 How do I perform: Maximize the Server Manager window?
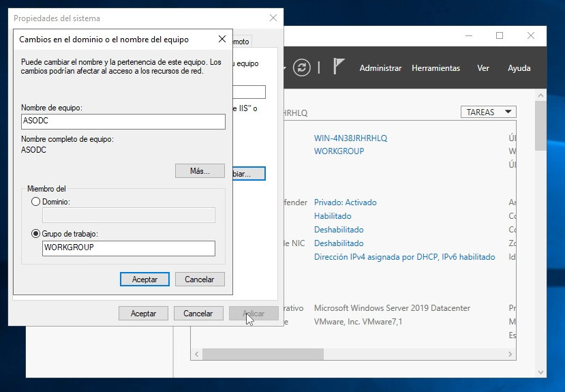(x=500, y=35)
